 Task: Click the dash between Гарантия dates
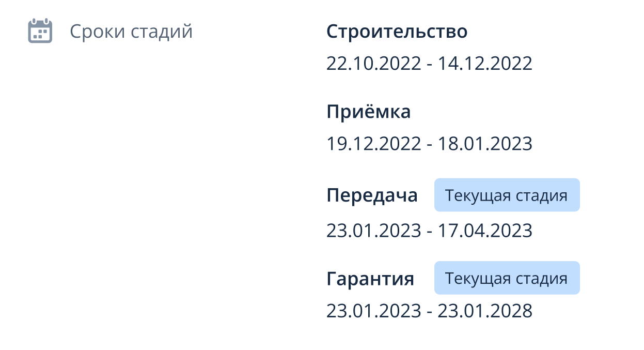[x=430, y=312]
